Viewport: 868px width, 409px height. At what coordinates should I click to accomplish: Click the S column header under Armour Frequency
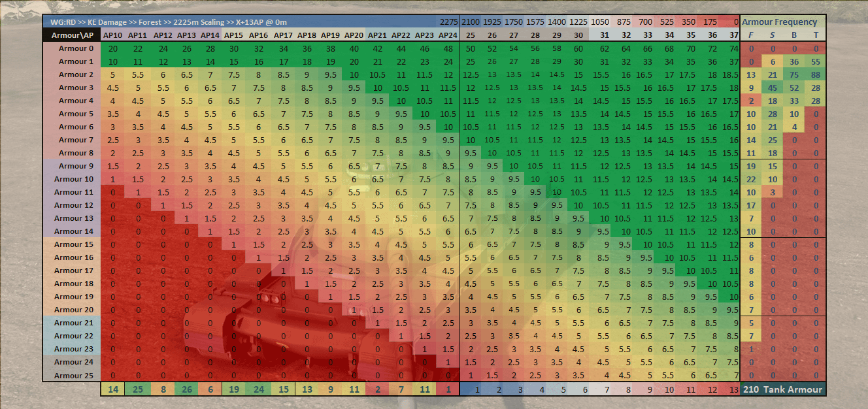[773, 35]
